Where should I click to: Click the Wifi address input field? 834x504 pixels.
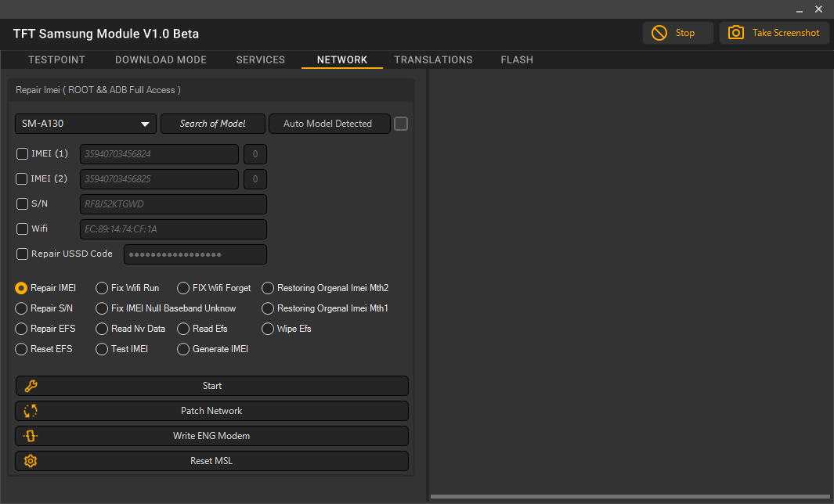pos(172,229)
